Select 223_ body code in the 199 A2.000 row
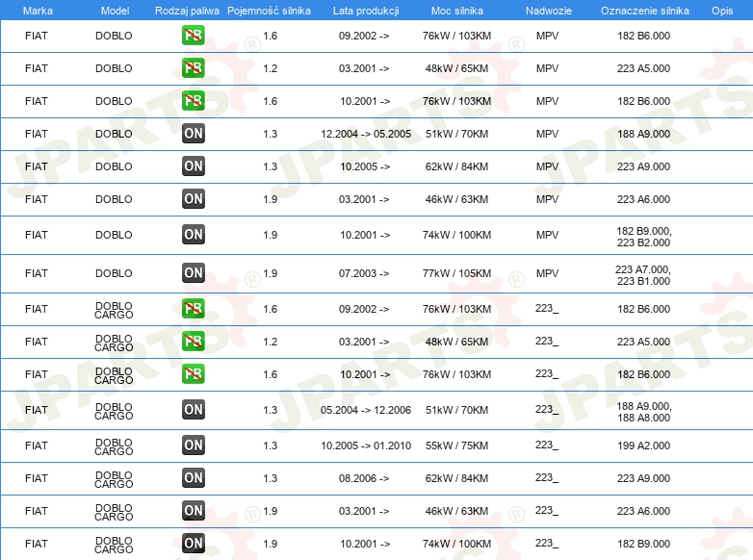Screen dimensions: 753x560 tap(547, 445)
